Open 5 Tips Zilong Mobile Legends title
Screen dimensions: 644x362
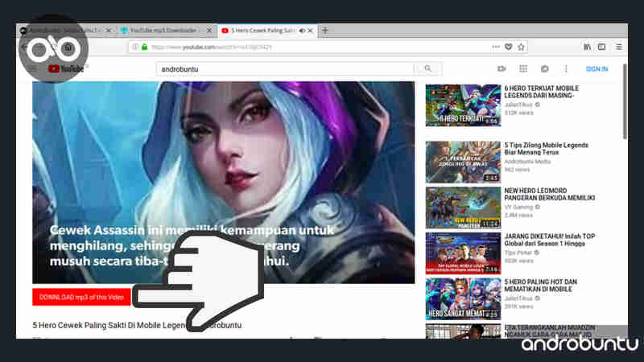546,149
